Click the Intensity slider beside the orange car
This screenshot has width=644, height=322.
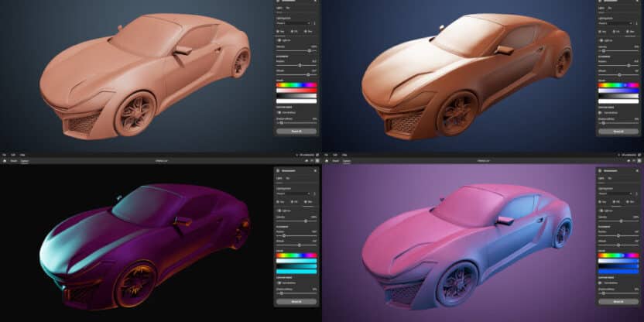click(618, 50)
